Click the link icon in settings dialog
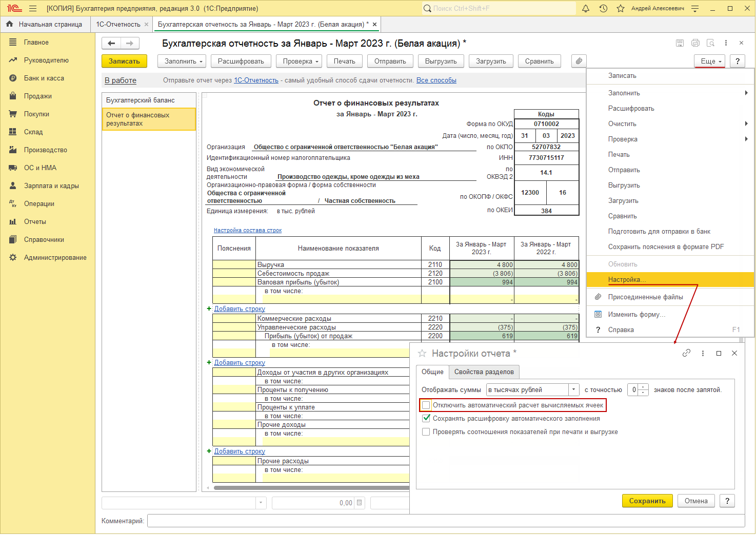Screen dimensions: 756x535 click(x=686, y=353)
